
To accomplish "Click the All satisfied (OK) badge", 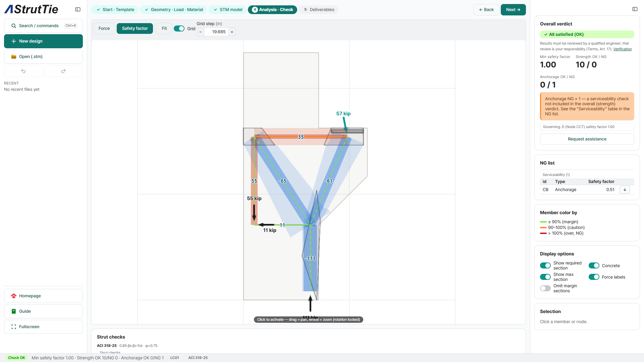I will [x=587, y=35].
